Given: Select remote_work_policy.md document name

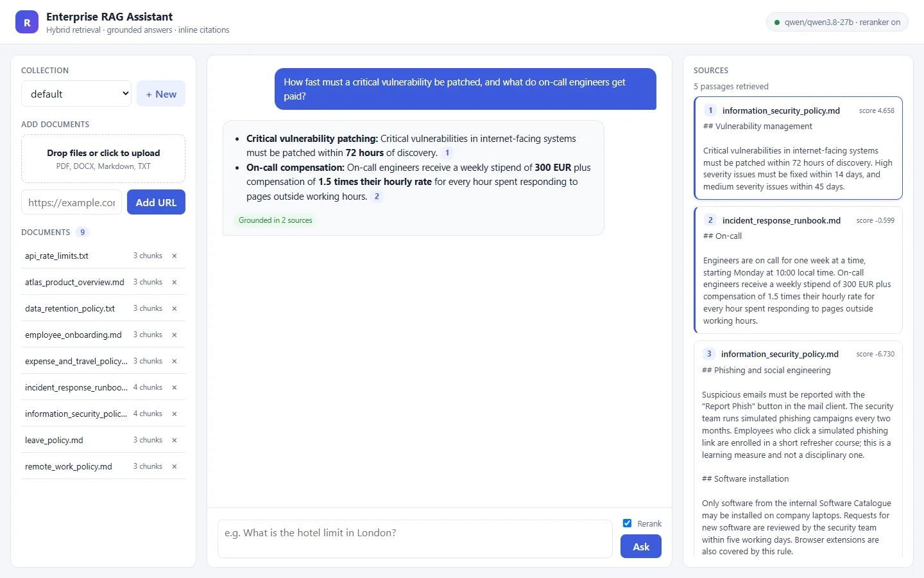Looking at the screenshot, I should click(69, 467).
